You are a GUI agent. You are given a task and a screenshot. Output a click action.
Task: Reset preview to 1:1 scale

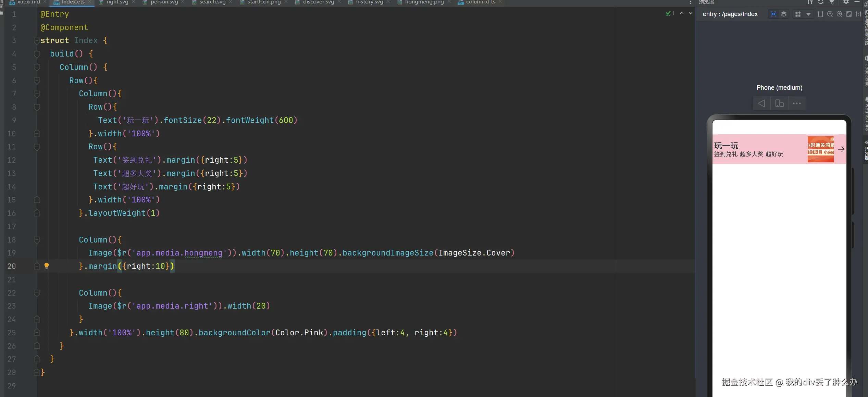click(858, 14)
